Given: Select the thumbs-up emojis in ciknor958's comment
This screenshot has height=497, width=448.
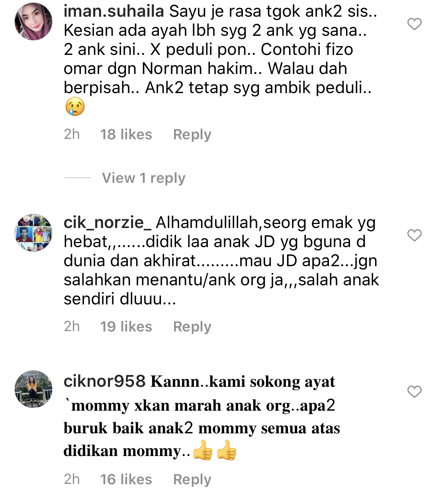Looking at the screenshot, I should [x=215, y=450].
